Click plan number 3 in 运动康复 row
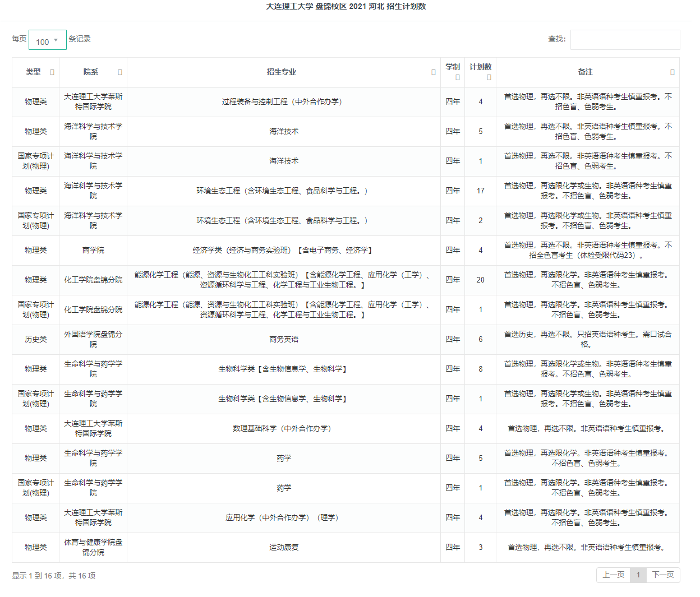700x597 pixels. pos(481,548)
